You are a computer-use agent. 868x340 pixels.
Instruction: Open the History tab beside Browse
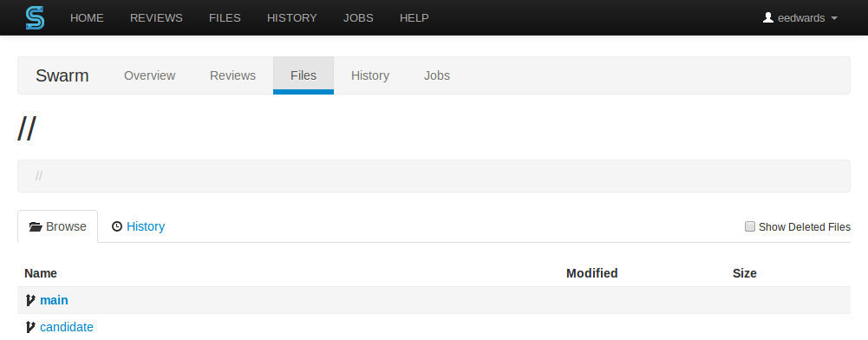click(x=138, y=226)
